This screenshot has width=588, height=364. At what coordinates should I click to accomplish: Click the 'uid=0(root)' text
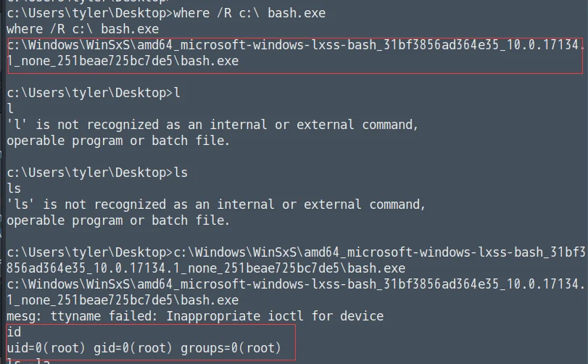pos(46,348)
